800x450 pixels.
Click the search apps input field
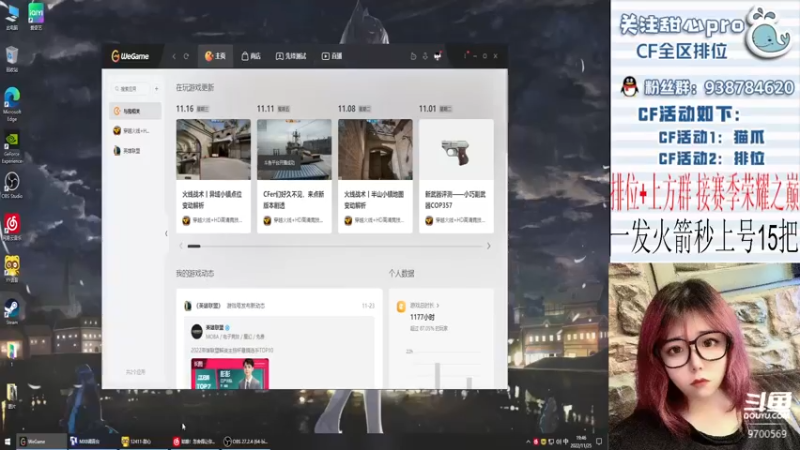(x=131, y=89)
